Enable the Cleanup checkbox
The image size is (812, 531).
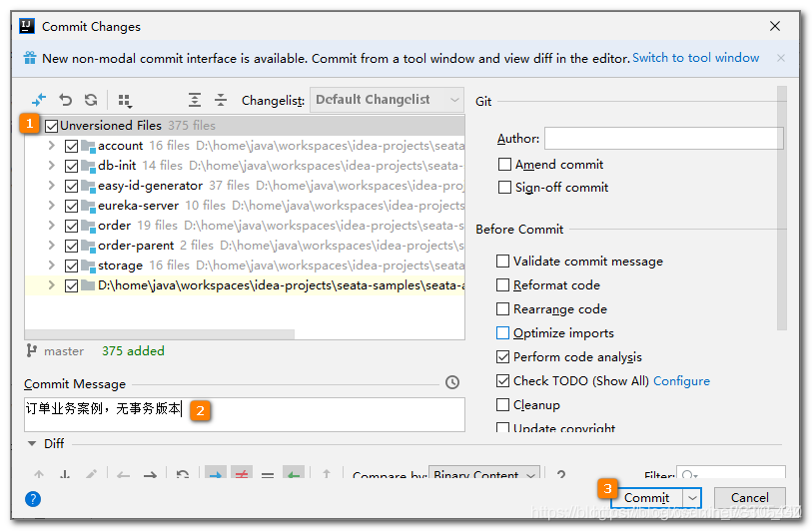point(502,404)
